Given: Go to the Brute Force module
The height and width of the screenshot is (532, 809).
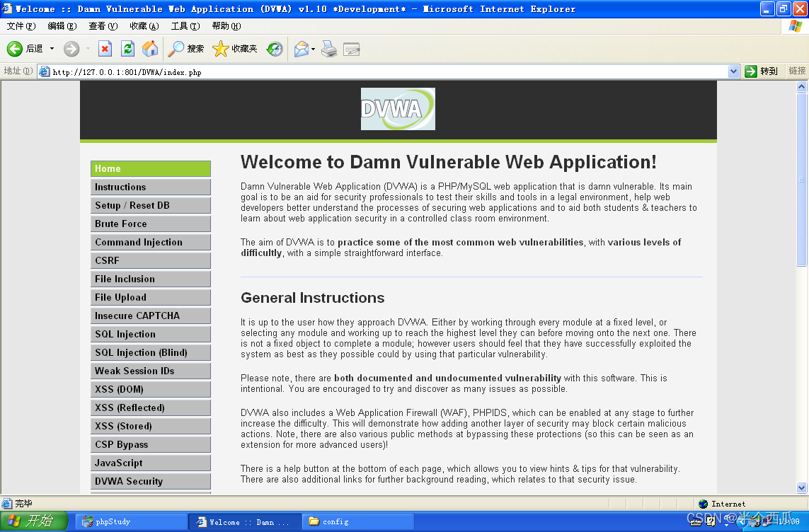Looking at the screenshot, I should tap(151, 224).
